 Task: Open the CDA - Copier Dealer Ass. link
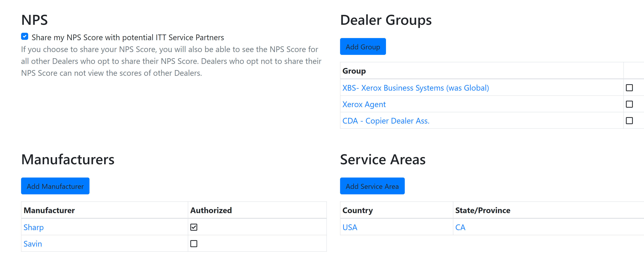point(386,121)
